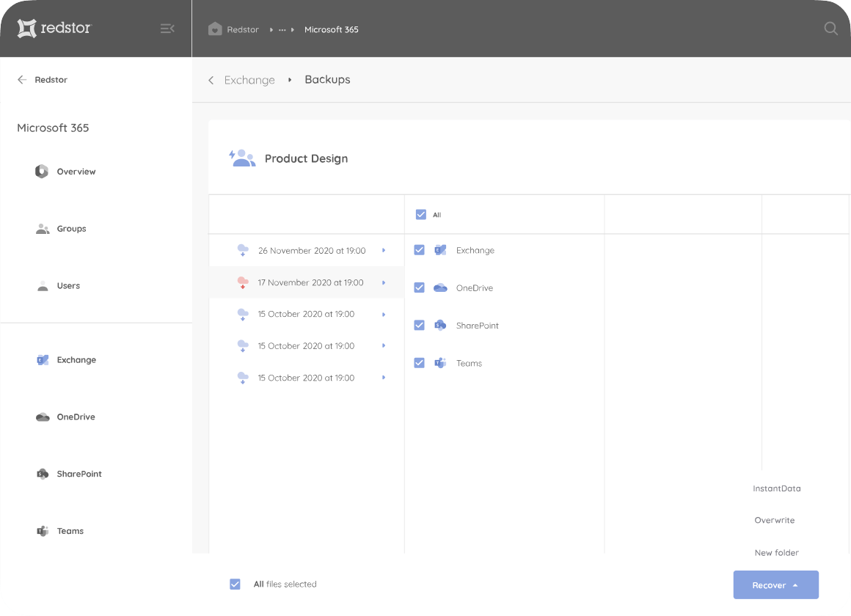Click the Backups breadcrumb label
Viewport: 851px width, 616px height.
(327, 79)
